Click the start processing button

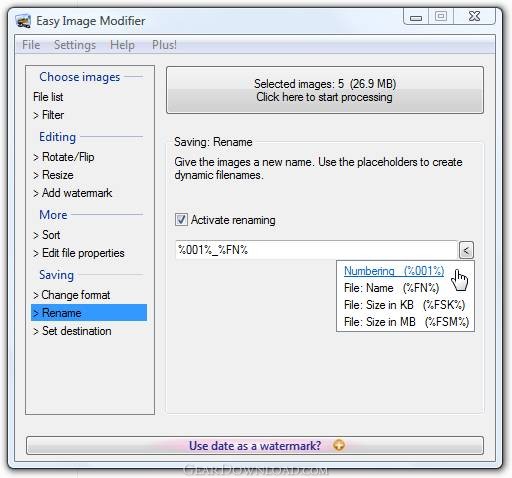(x=325, y=90)
